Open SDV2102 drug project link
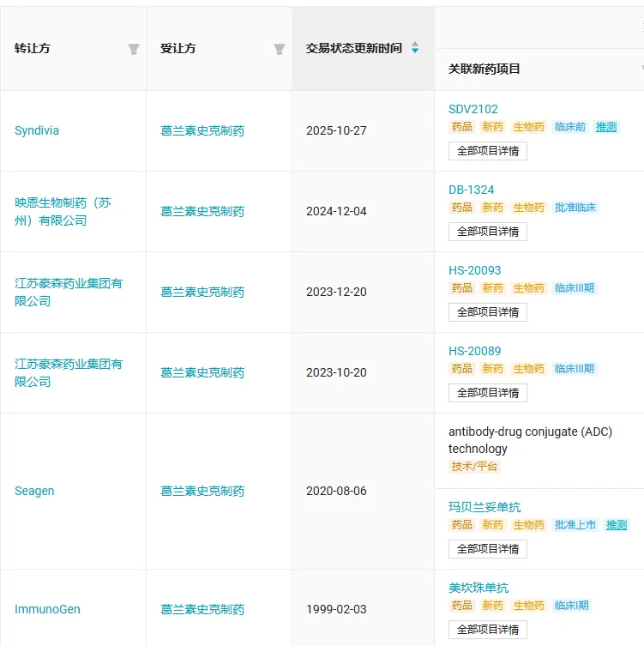The width and height of the screenshot is (644, 646). pyautogui.click(x=472, y=109)
